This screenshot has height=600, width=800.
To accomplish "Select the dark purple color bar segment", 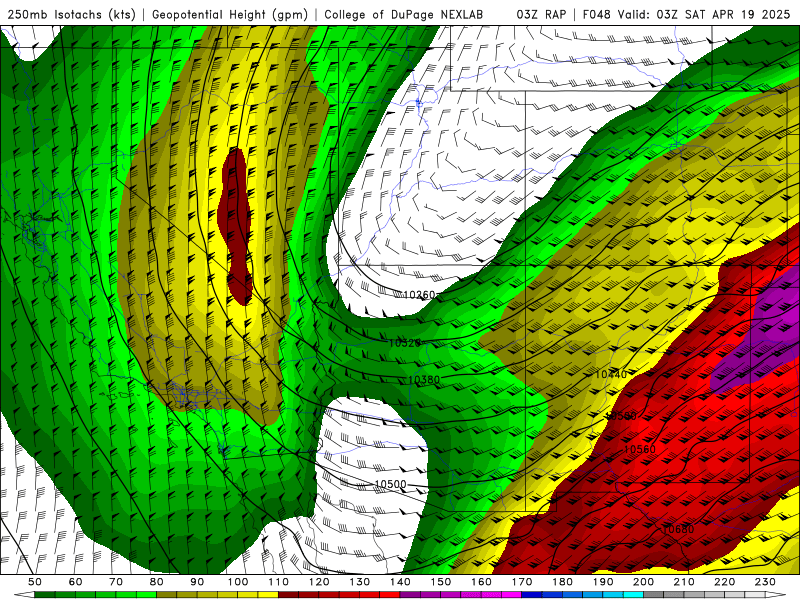I will tap(411, 595).
